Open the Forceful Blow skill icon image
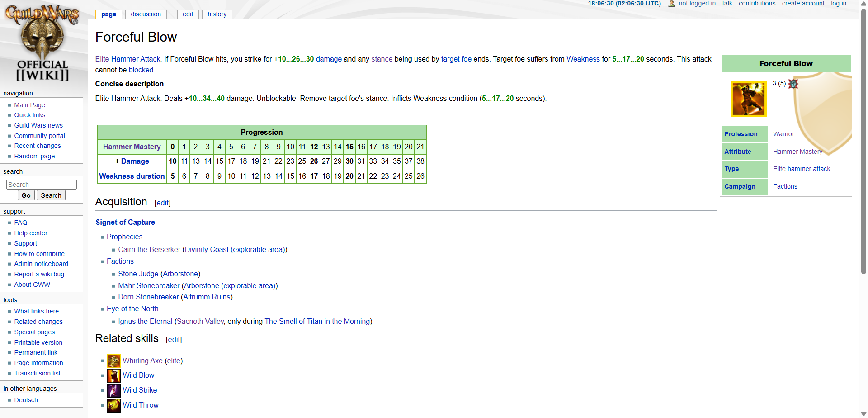The width and height of the screenshot is (868, 418). click(748, 99)
